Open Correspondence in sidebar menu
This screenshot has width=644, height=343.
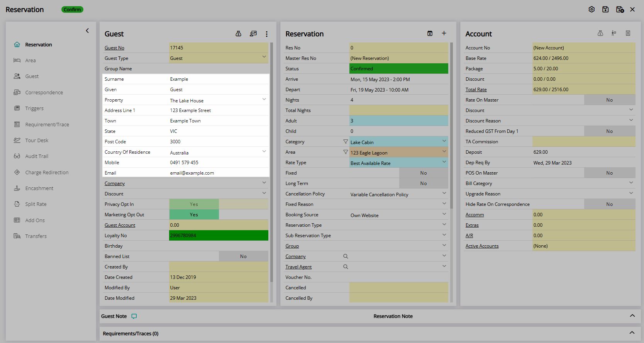(x=44, y=92)
